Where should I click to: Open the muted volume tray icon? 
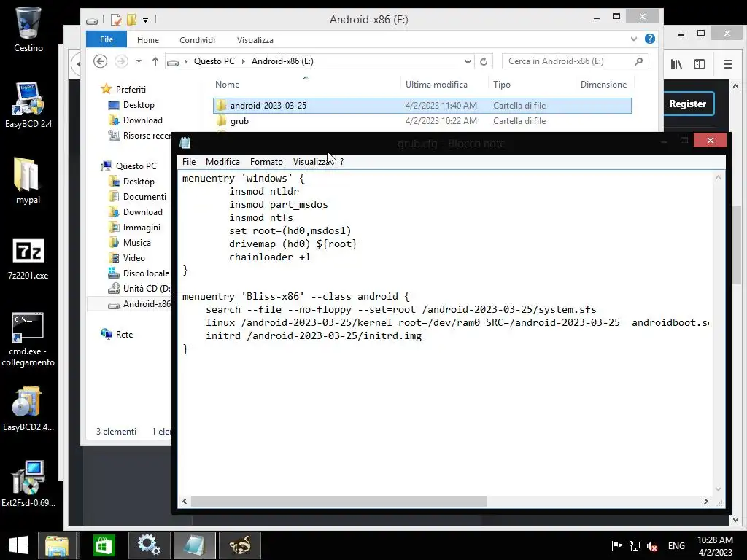click(x=652, y=546)
